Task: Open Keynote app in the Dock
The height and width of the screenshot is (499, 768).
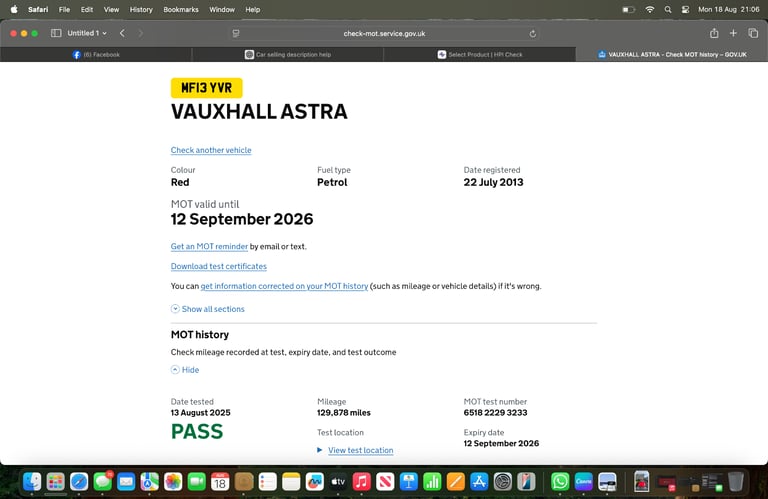Action: [408, 482]
